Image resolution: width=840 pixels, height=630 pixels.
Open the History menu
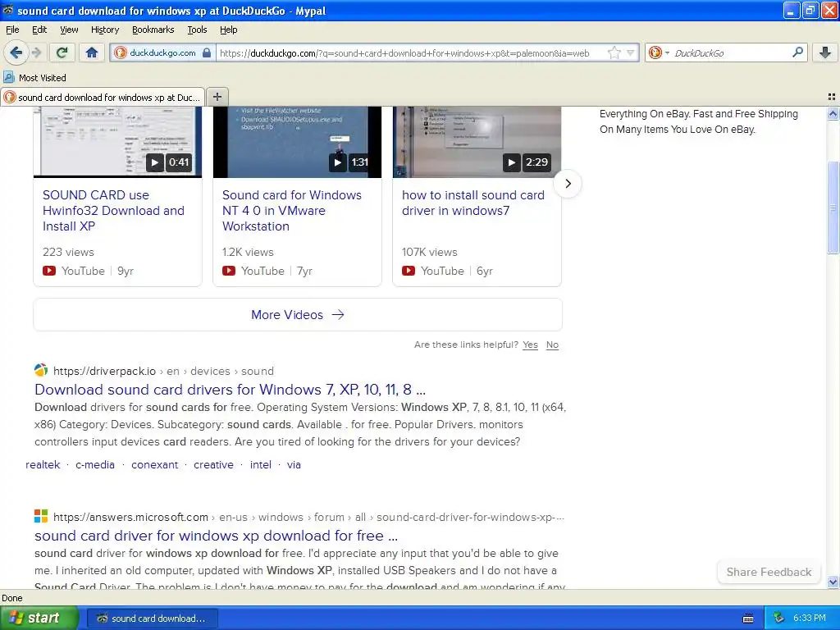point(104,30)
